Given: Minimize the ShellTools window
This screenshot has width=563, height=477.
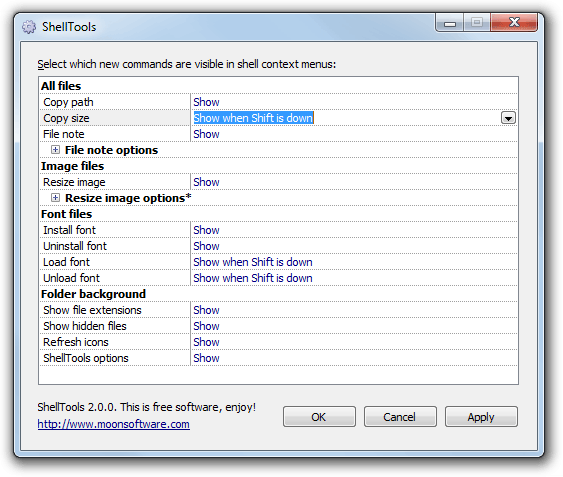Looking at the screenshot, I should 450,23.
